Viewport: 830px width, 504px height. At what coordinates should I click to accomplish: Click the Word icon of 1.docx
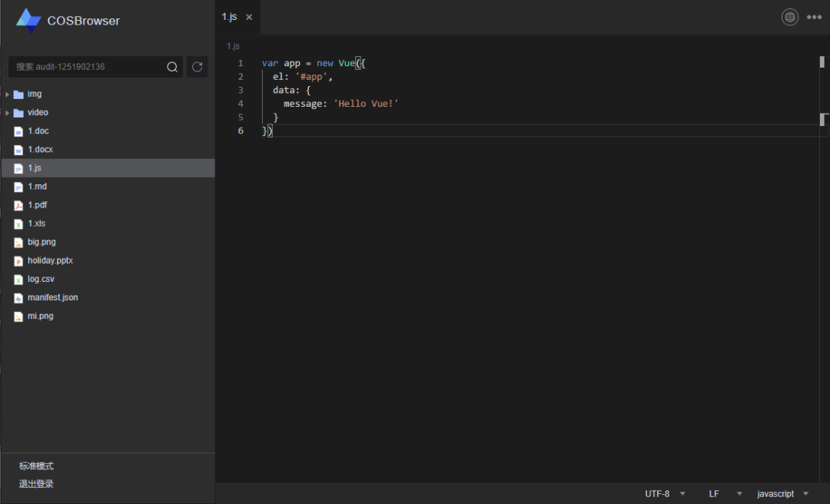(18, 150)
